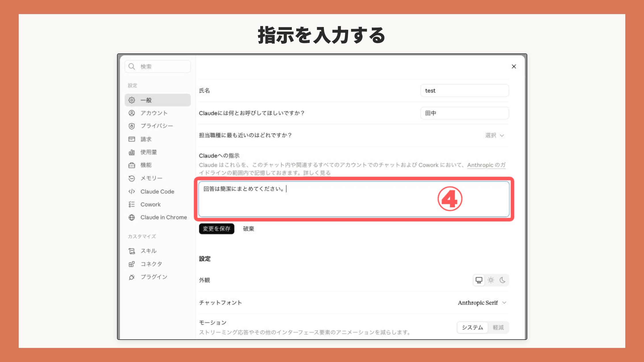Click the コネクタ blocks icon
The image size is (644, 362).
[x=132, y=264]
